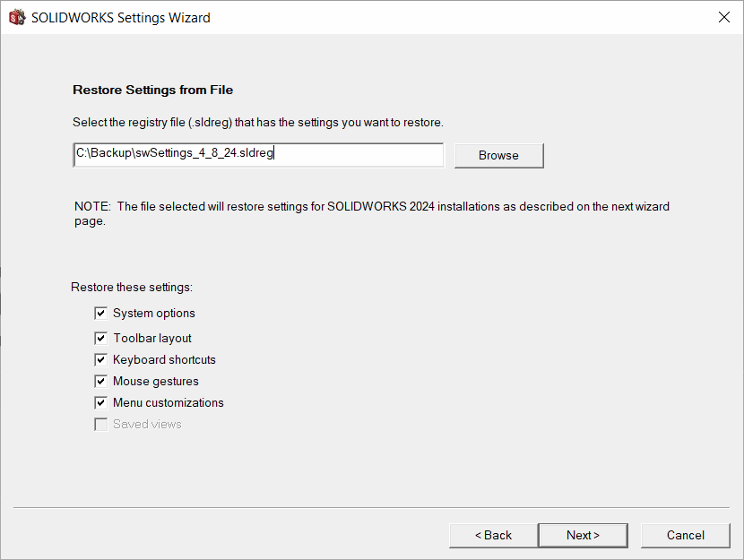Click the System options label text

click(153, 313)
